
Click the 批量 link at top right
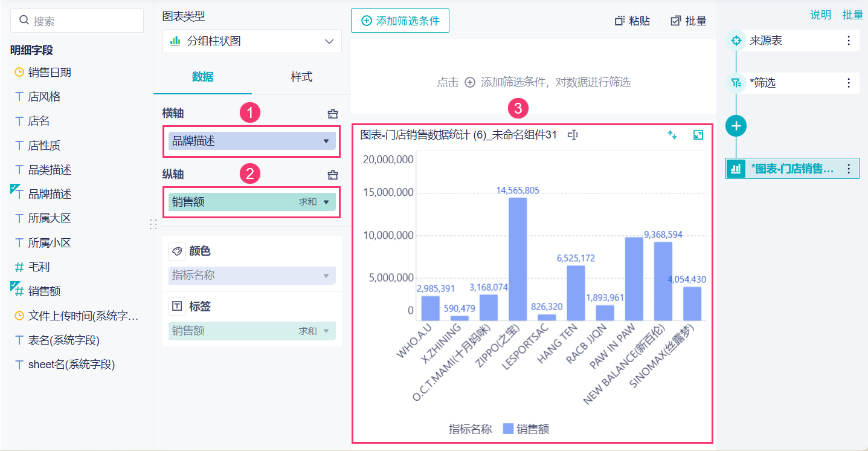[x=853, y=15]
